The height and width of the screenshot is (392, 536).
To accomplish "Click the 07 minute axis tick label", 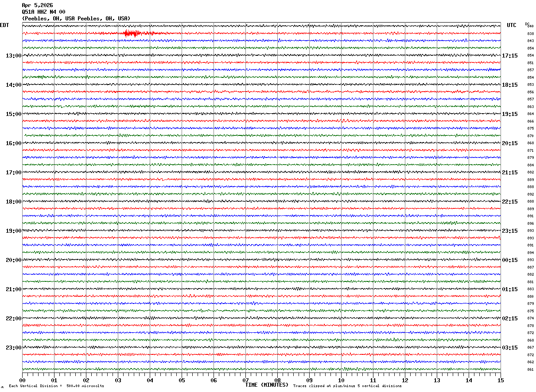I will coord(245,380).
